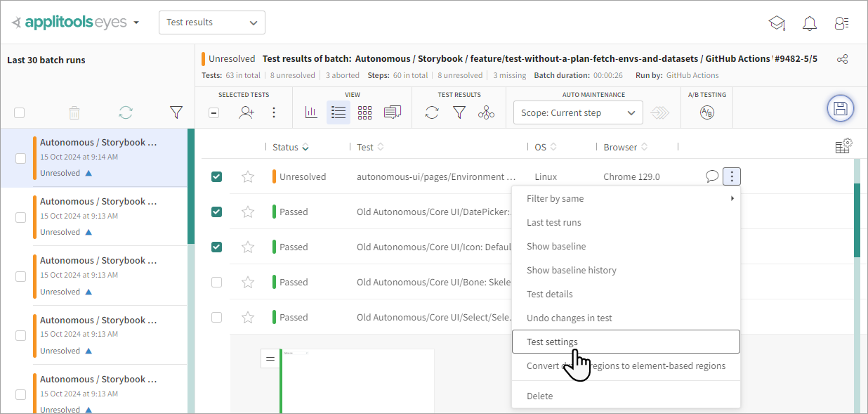Uncheck the Unresolved Environment test checkbox

(217, 177)
